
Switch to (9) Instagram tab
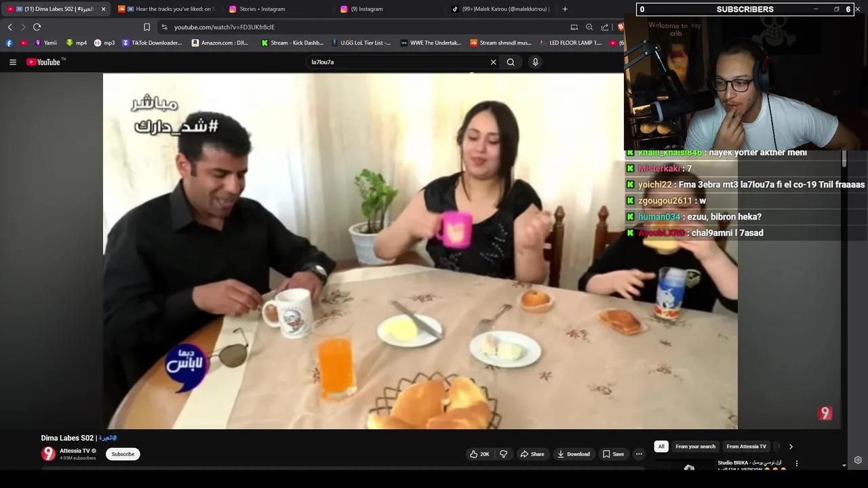point(389,9)
